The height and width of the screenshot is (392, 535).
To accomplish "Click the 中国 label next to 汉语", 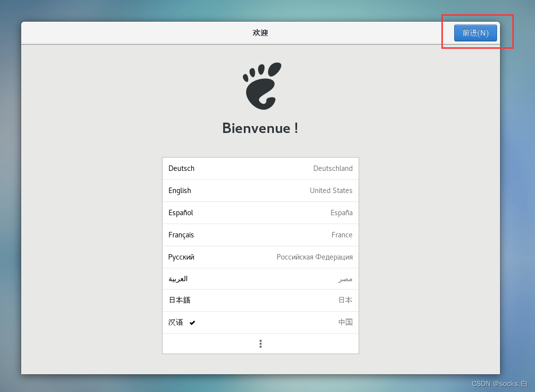I will [x=345, y=323].
